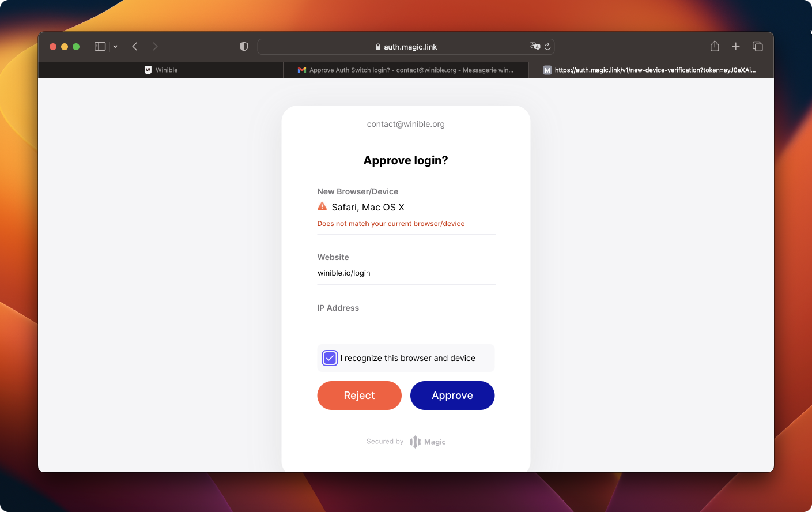Open the sidebar options dropdown chevron
Viewport: 812px width, 512px height.
[x=115, y=47]
